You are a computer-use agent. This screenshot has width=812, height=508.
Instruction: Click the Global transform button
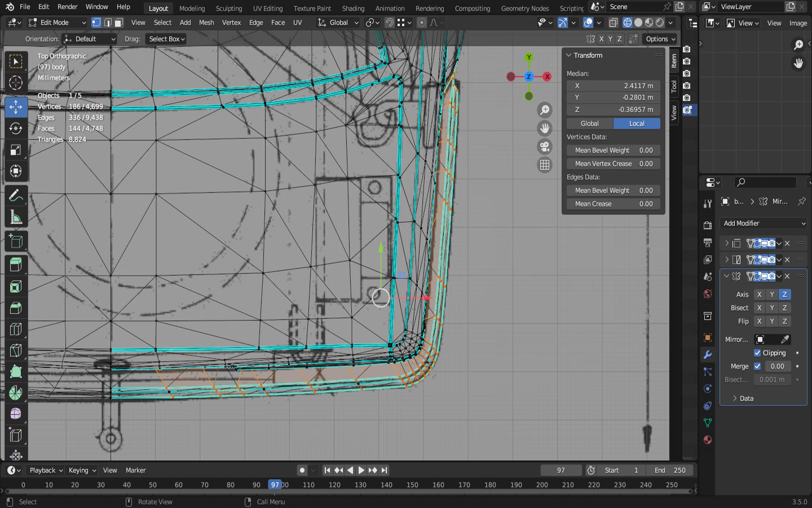(x=590, y=124)
